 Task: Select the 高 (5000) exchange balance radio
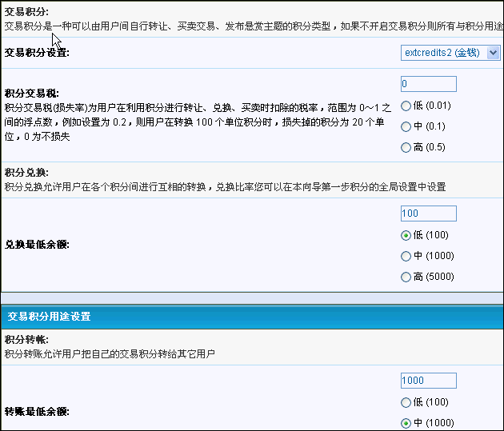[x=406, y=277]
